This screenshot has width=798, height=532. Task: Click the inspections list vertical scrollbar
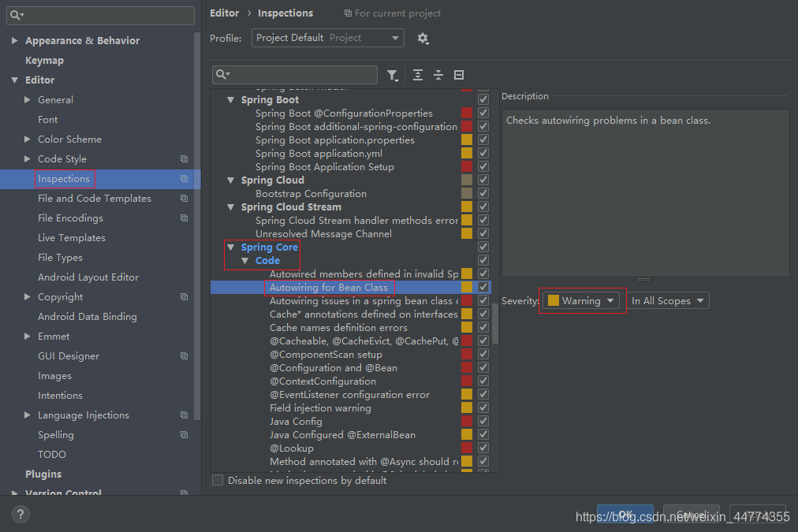495,323
